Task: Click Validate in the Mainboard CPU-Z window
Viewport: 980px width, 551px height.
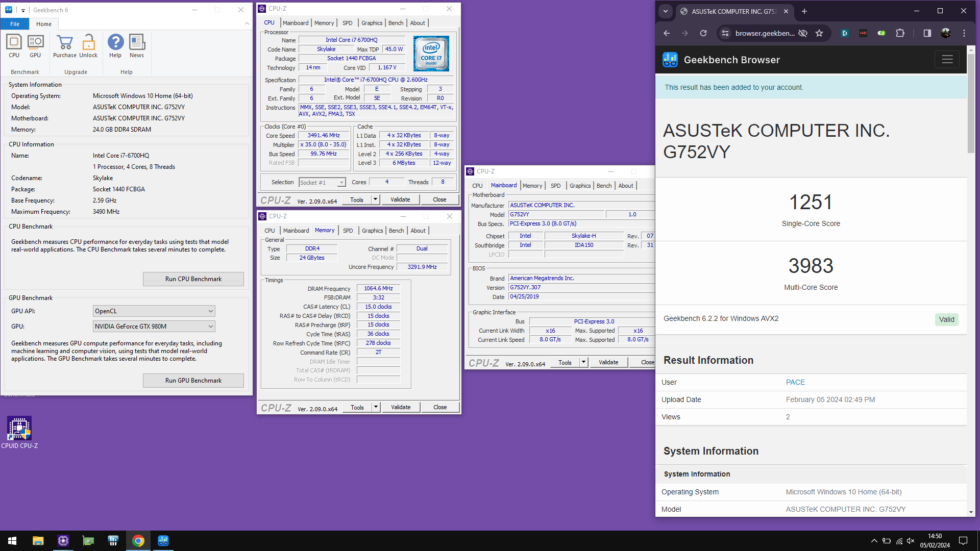Action: [608, 362]
